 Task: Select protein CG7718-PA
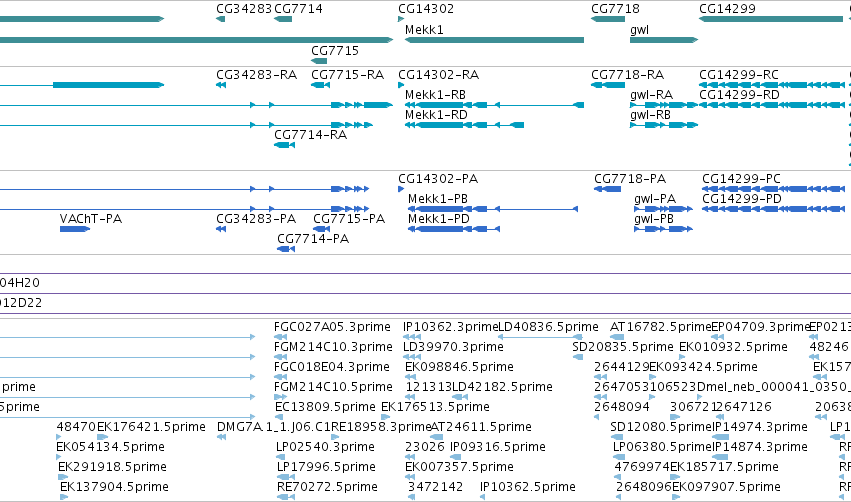point(630,179)
